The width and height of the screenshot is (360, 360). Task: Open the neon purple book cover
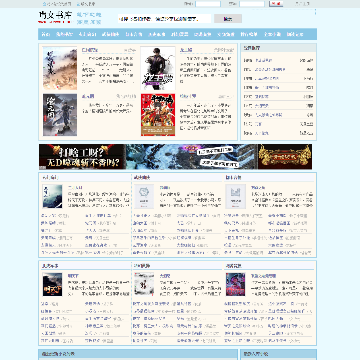(x=235, y=285)
